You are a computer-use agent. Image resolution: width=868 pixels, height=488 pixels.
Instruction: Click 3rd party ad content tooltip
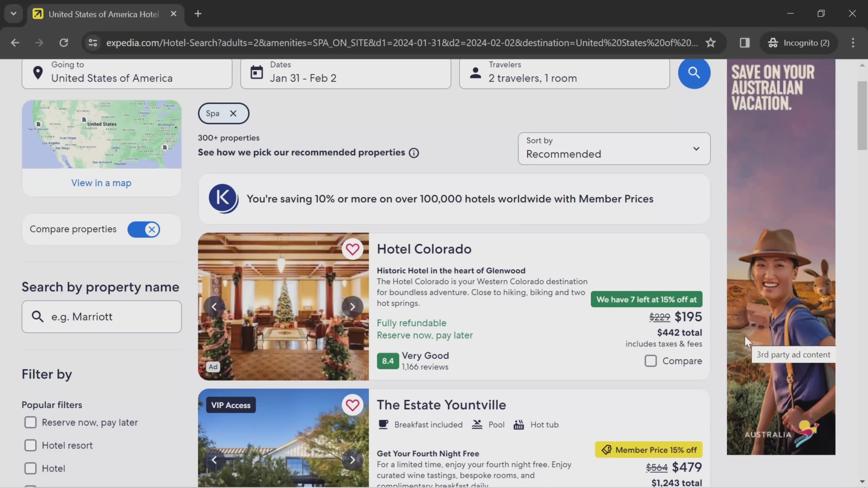793,355
